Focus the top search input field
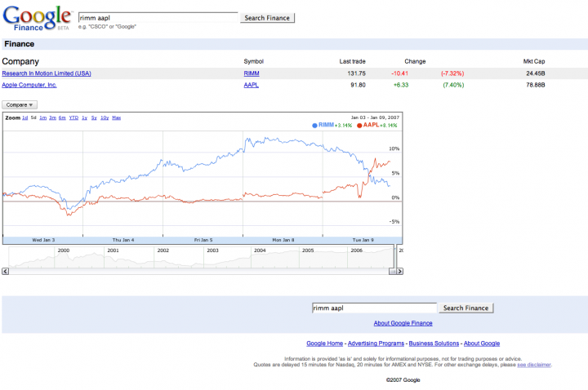The width and height of the screenshot is (588, 390). [x=158, y=18]
